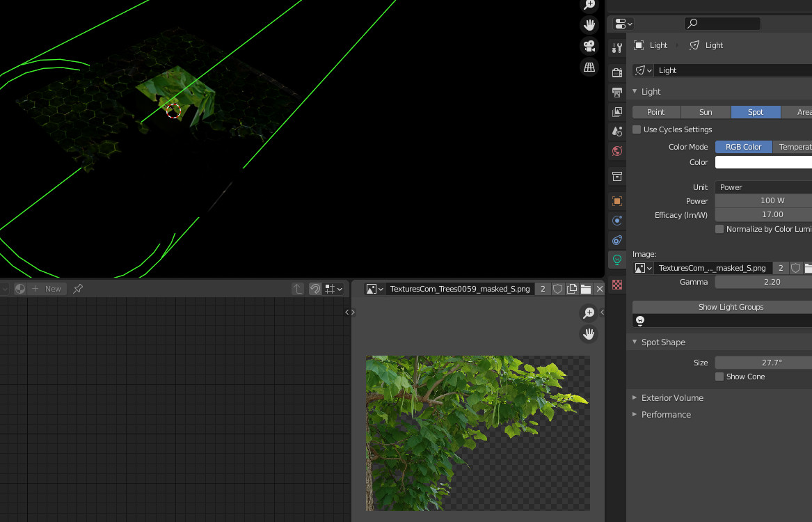Toggle perspective/orthographic grid icon in viewport
Image resolution: width=812 pixels, height=522 pixels.
pos(589,67)
